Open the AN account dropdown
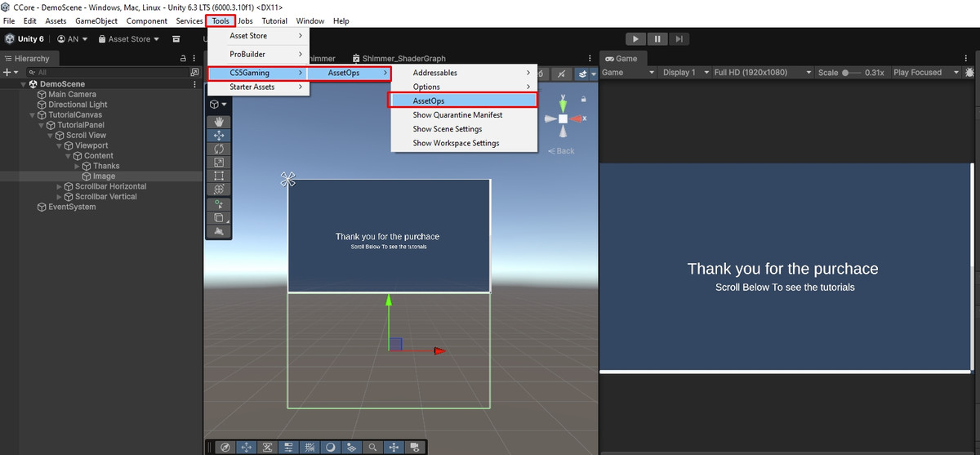 (73, 39)
